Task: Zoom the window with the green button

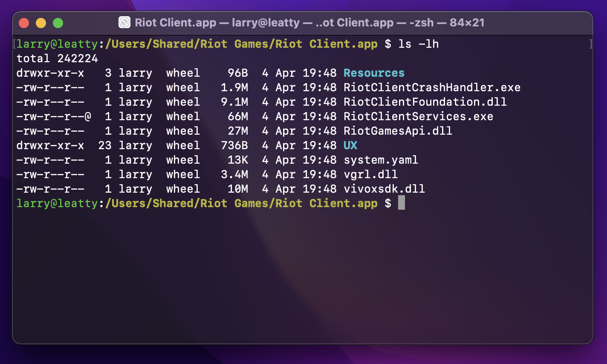Action: [x=58, y=23]
